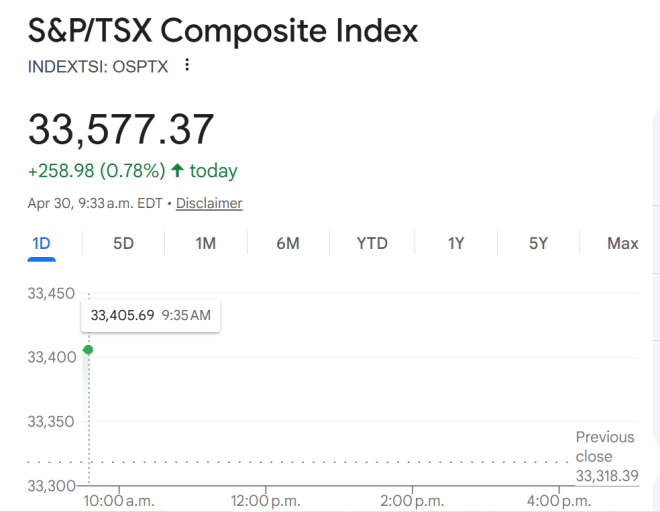The image size is (660, 512).
Task: Click the 33,405.69 chart tooltip
Action: point(151,316)
